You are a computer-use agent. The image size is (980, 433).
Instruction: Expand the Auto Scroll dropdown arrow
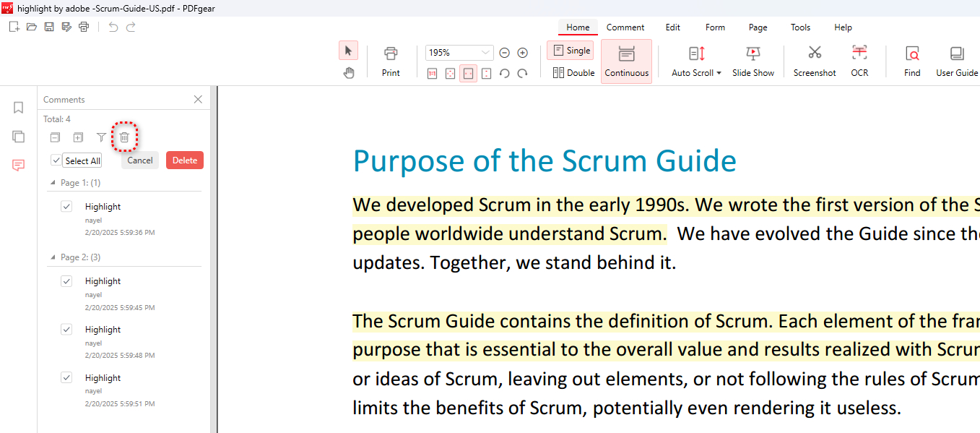pyautogui.click(x=719, y=73)
